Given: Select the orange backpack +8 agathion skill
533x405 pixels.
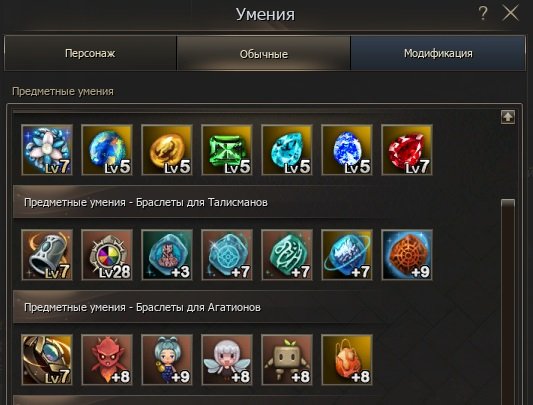Looking at the screenshot, I should pyautogui.click(x=347, y=360).
